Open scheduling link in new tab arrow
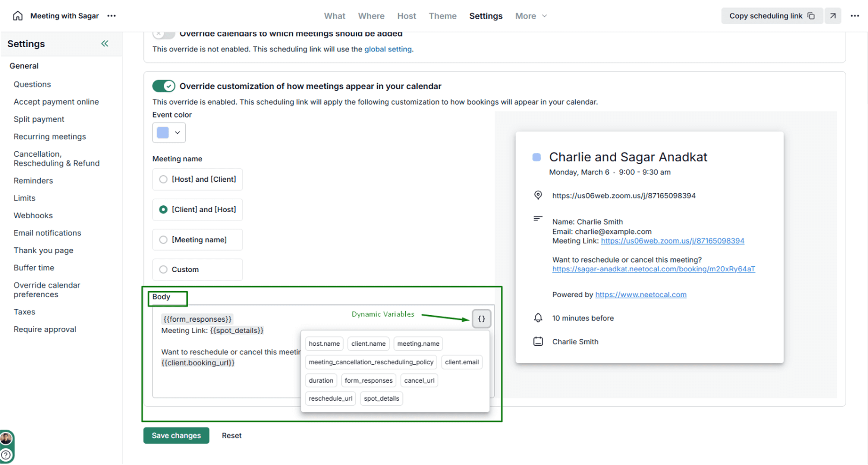 (x=833, y=16)
